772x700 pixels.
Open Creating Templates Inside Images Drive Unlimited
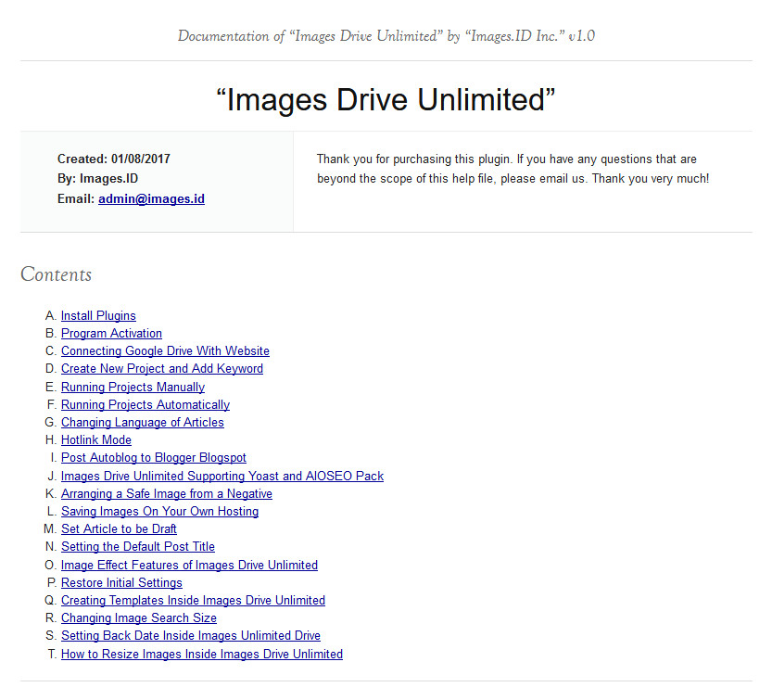tap(193, 601)
